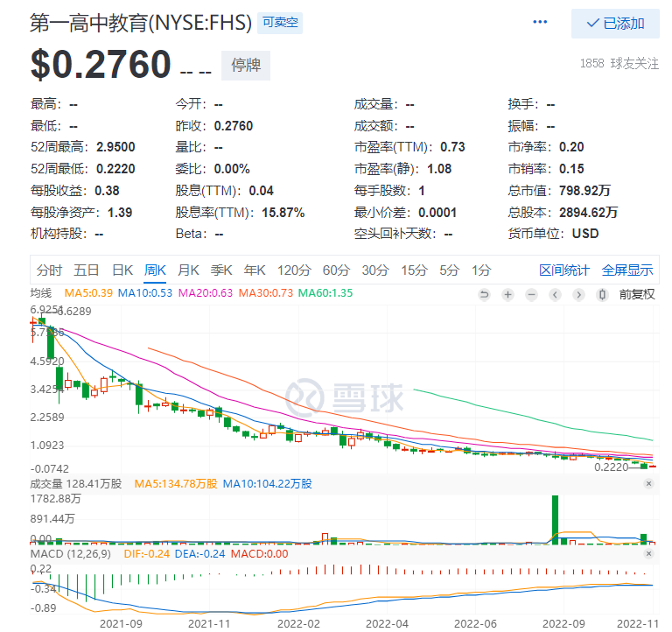Close the volume indicator panel

click(649, 484)
